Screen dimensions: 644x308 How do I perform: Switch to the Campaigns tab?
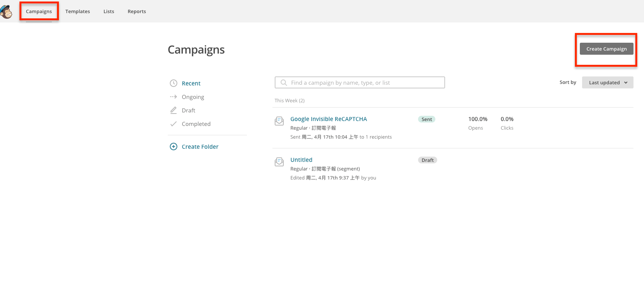[39, 11]
